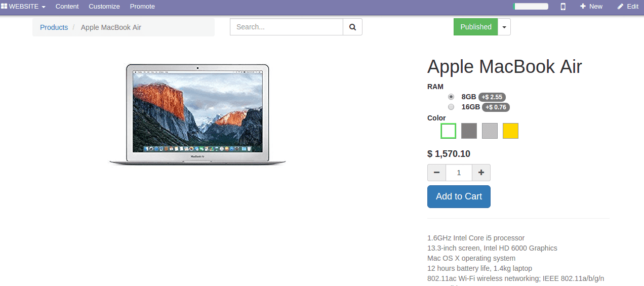
Task: Click the Apple MacBook Air product title
Action: point(505,67)
